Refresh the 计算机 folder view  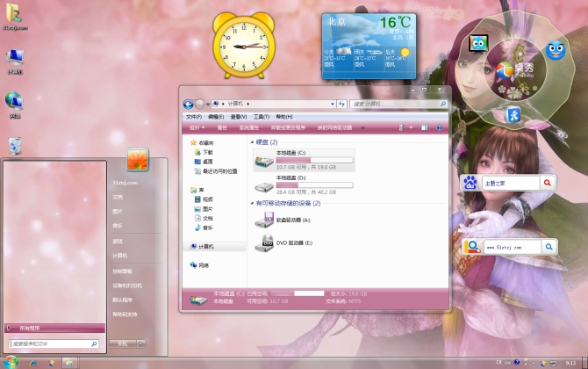point(341,104)
